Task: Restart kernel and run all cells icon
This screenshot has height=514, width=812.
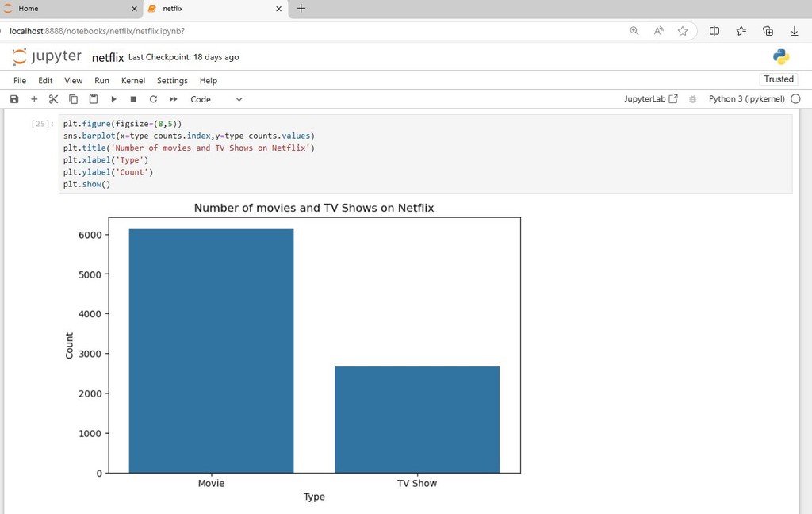Action: [174, 99]
